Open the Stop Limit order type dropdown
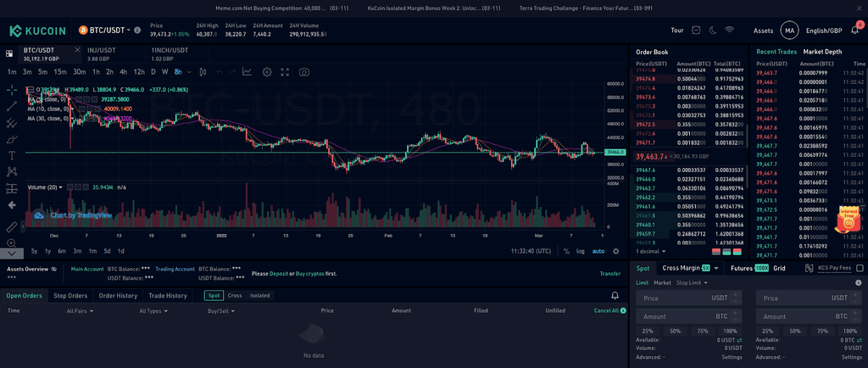This screenshot has width=868, height=368. pyautogui.click(x=692, y=282)
